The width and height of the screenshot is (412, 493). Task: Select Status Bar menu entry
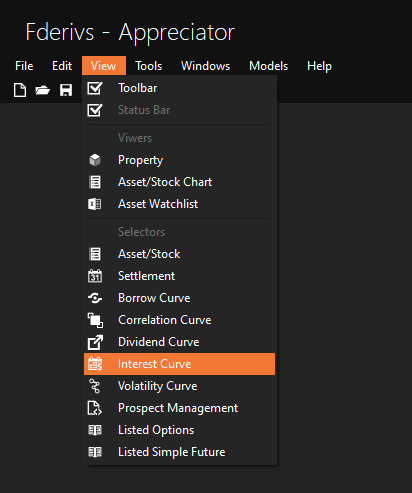click(179, 110)
